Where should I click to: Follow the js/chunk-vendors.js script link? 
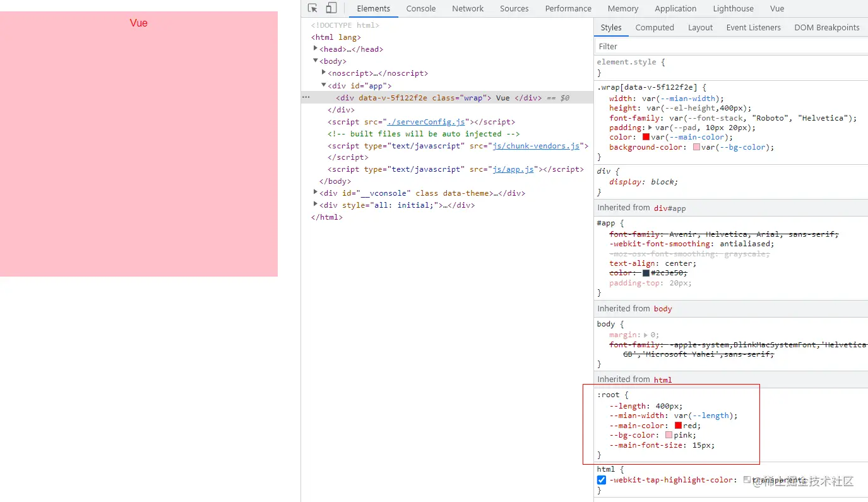click(x=536, y=146)
